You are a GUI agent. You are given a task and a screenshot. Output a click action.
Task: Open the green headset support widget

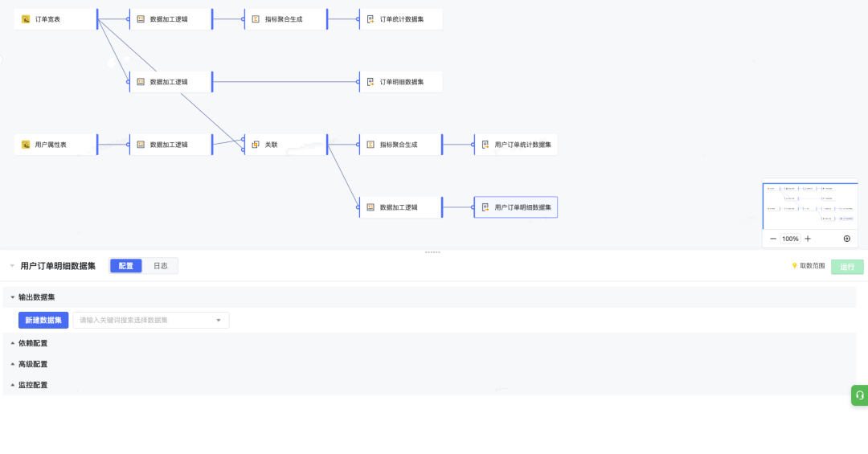tap(859, 395)
